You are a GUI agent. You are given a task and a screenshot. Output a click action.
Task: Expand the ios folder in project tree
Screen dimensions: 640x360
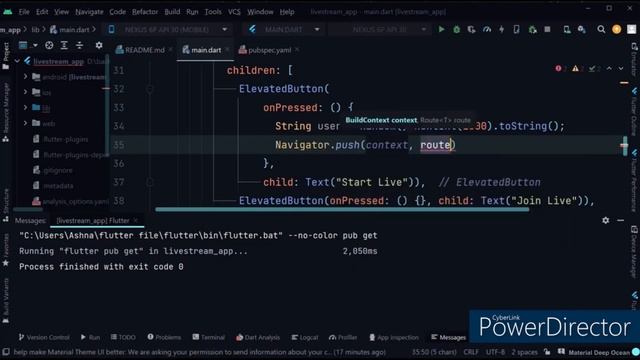[25, 92]
